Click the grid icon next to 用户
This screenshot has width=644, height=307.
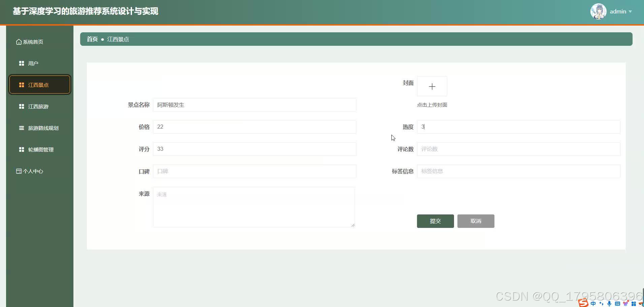(22, 63)
